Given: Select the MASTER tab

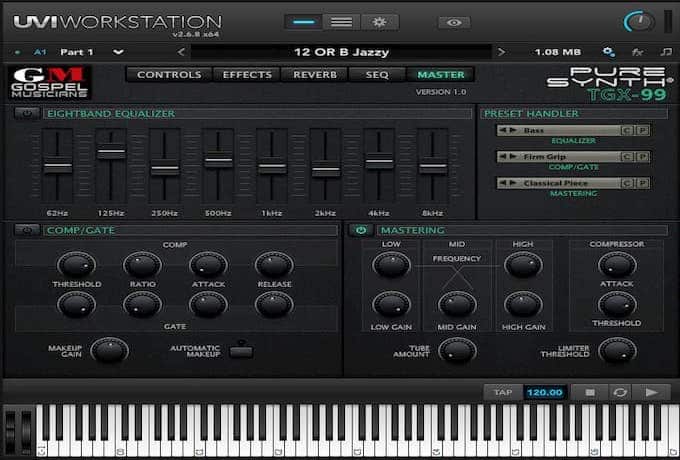Looking at the screenshot, I should point(441,75).
